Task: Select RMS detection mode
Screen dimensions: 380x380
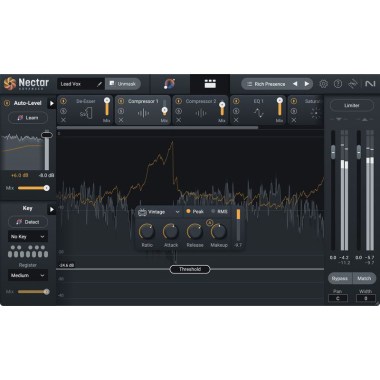Action: pyautogui.click(x=219, y=212)
